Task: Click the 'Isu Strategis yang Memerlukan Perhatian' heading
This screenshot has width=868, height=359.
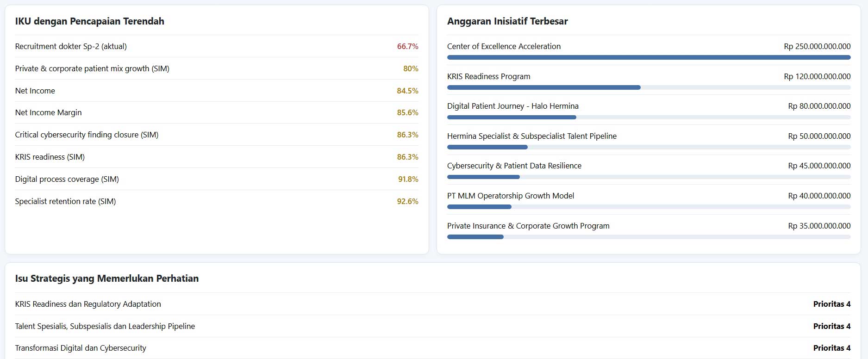Action: click(x=107, y=279)
